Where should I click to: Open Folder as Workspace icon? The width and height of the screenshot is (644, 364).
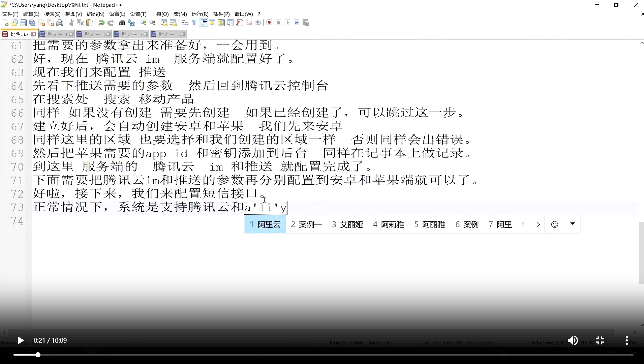click(249, 23)
